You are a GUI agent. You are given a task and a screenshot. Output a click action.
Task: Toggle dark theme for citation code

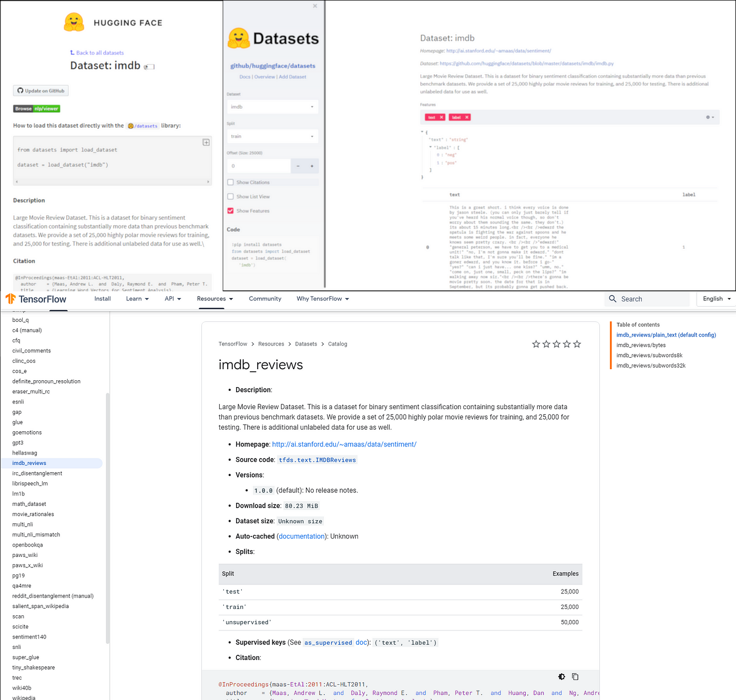click(561, 677)
